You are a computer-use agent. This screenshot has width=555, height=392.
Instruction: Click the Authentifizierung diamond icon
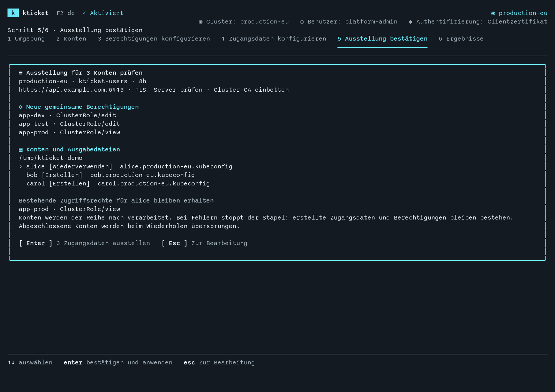coord(410,21)
